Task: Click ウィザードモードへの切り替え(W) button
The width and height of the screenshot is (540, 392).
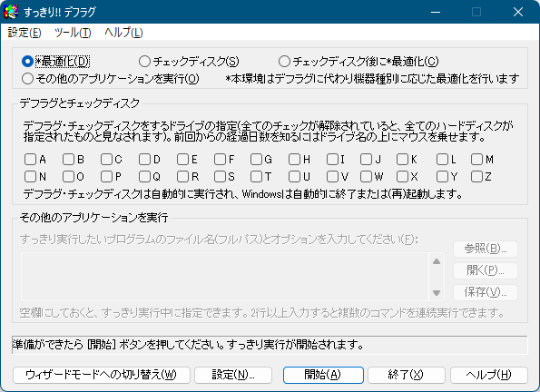Action: (x=102, y=375)
